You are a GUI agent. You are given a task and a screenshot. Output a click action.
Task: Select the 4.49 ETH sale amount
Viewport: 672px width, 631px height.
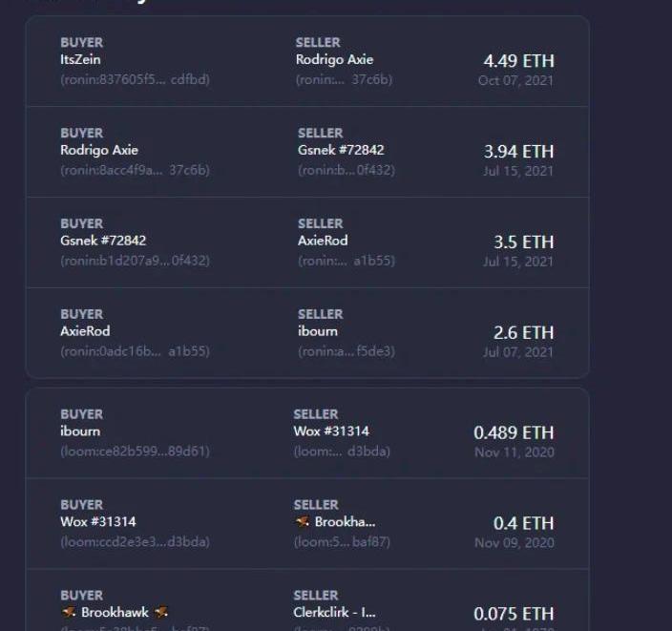(518, 61)
